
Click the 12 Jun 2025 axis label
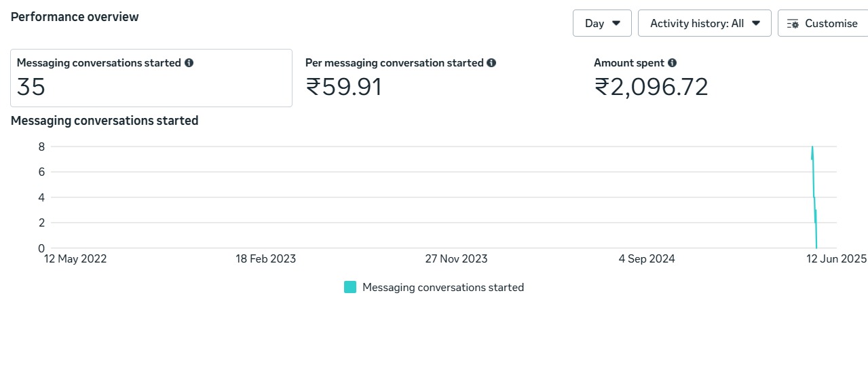[836, 258]
